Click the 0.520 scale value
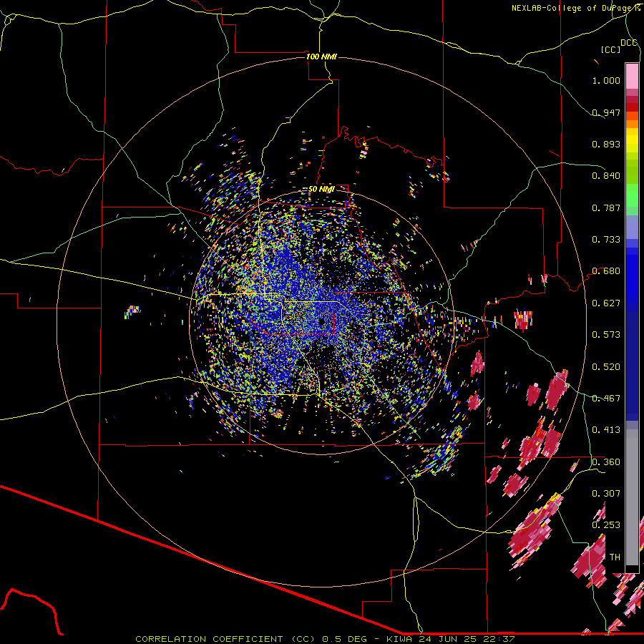The image size is (644, 644). [x=606, y=367]
